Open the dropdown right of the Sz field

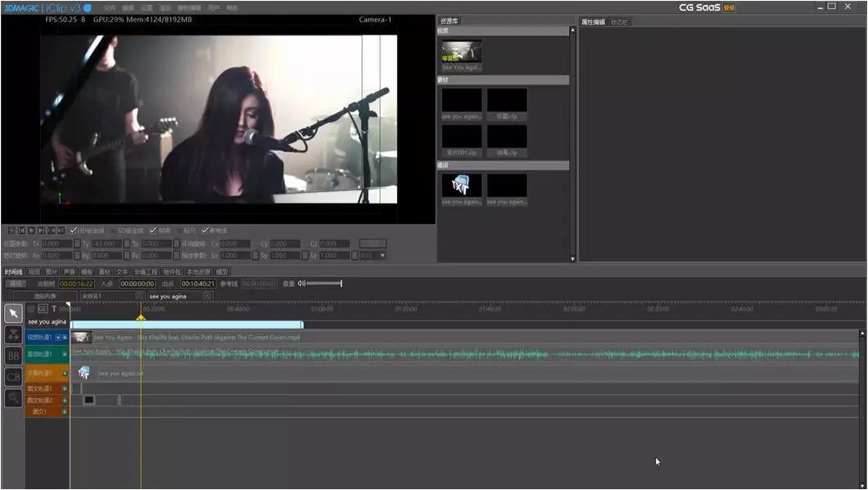[x=382, y=256]
